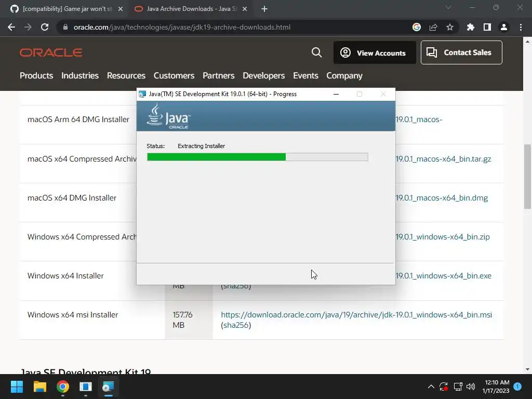Open the Events menu
This screenshot has height=399, width=532.
[x=305, y=75]
